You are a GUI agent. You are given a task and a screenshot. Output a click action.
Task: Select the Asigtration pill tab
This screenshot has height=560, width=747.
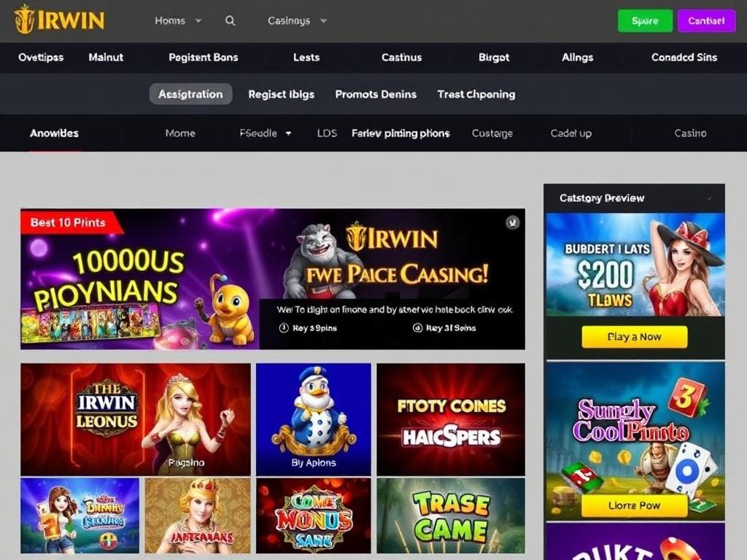tap(190, 94)
